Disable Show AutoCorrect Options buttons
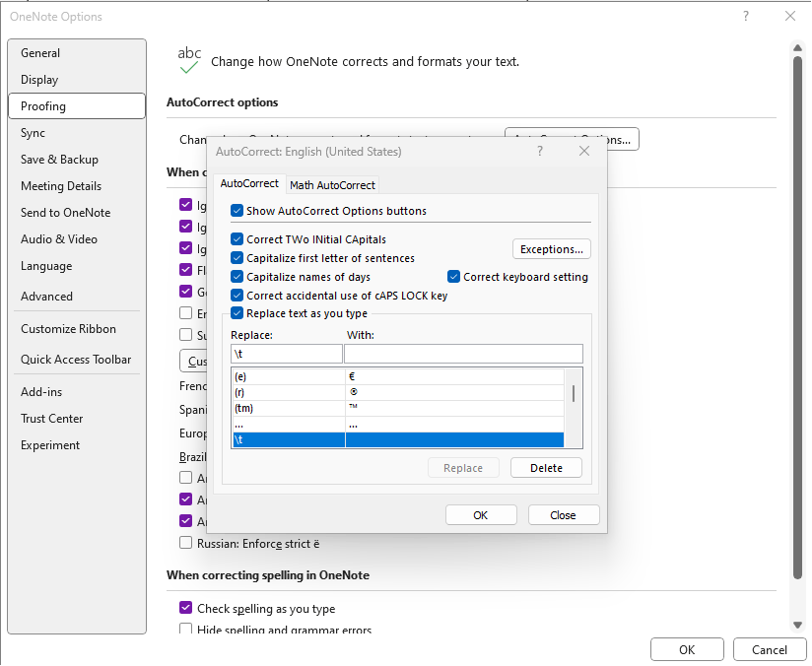812x666 pixels. coord(237,210)
